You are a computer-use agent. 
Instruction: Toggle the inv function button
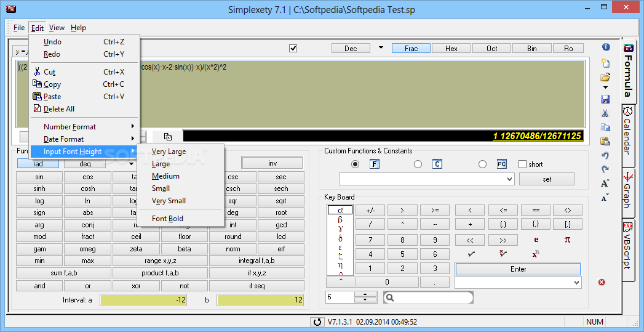coord(272,163)
